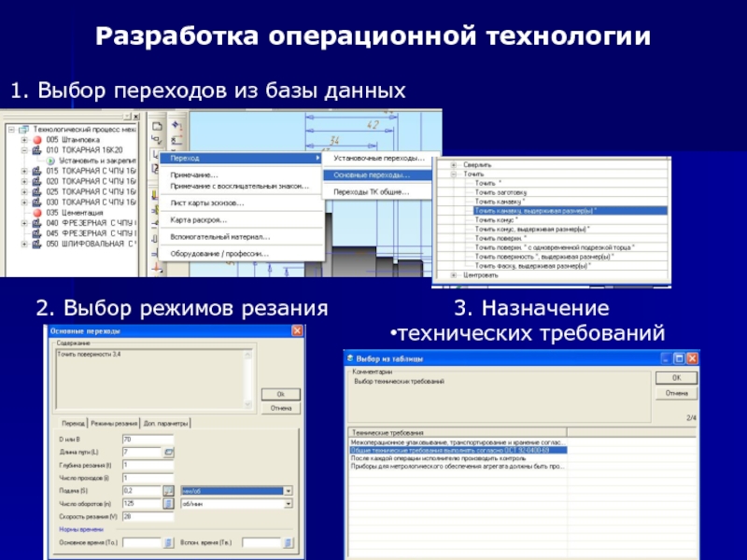Click the red icon of 005 Штамповка

click(36, 139)
